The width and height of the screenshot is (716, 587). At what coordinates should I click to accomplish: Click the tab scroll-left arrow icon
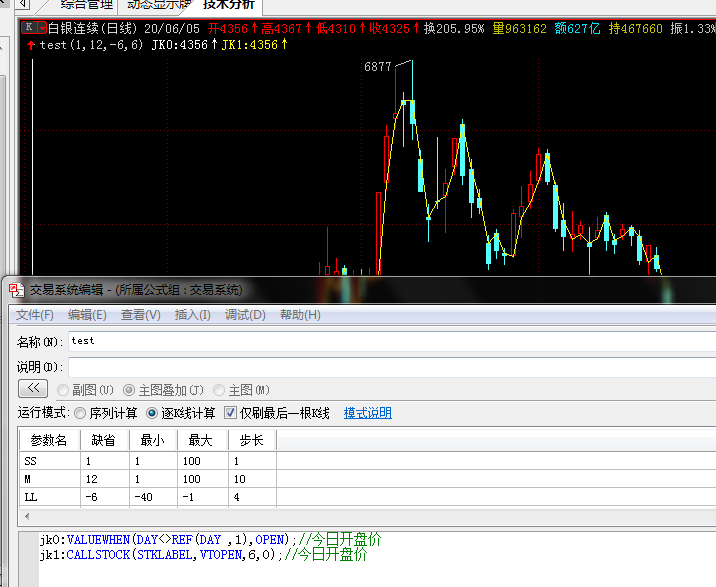(x=23, y=5)
